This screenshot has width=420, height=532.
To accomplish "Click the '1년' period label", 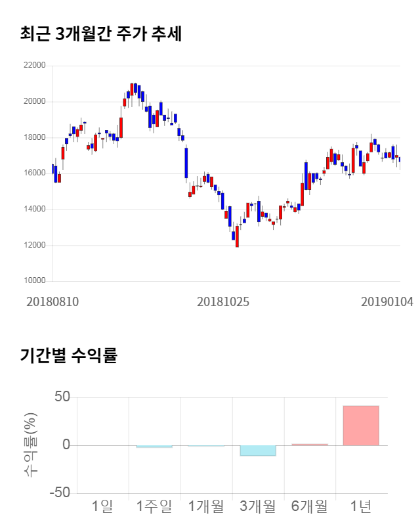I will pyautogui.click(x=361, y=506).
